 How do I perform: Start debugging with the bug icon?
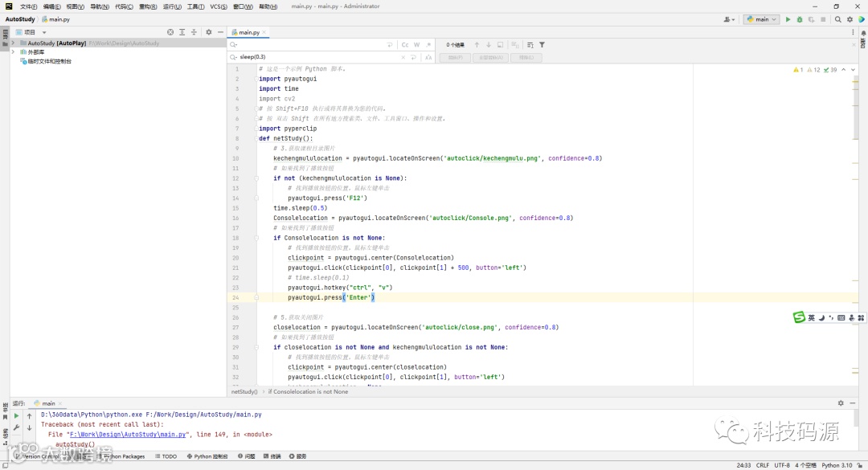799,19
